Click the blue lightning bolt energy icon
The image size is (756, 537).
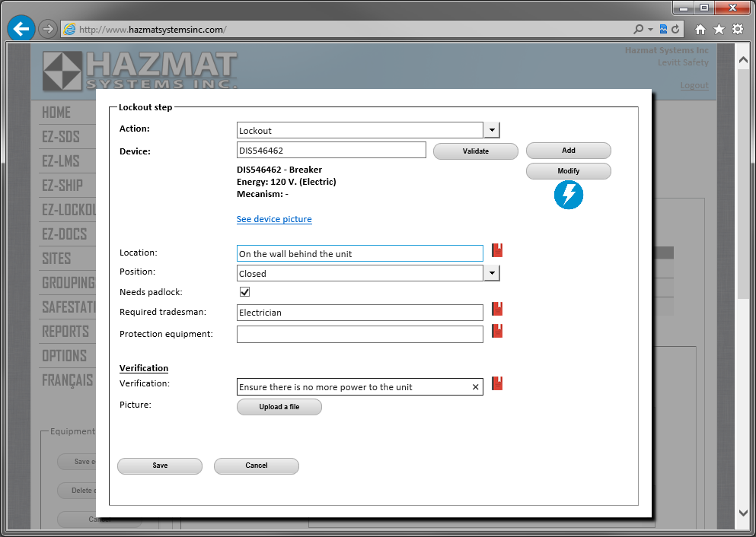tap(569, 195)
